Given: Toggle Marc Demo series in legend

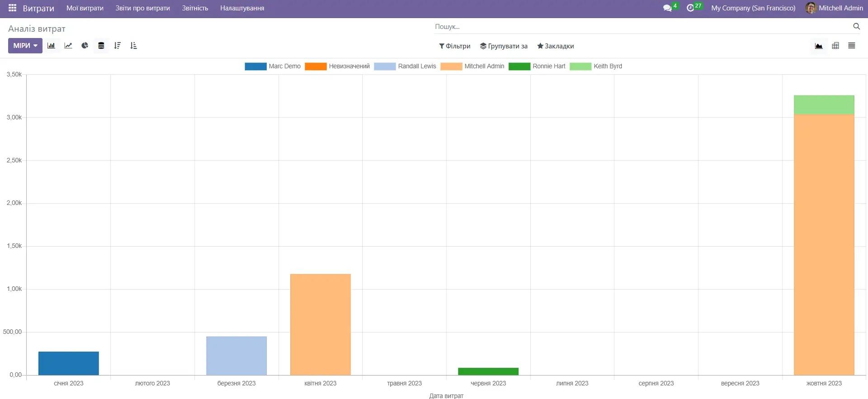Looking at the screenshot, I should point(284,66).
